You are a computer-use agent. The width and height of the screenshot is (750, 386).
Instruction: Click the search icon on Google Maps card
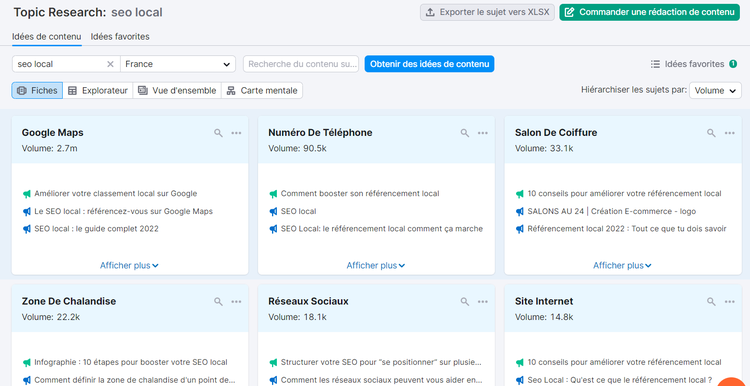(x=218, y=133)
